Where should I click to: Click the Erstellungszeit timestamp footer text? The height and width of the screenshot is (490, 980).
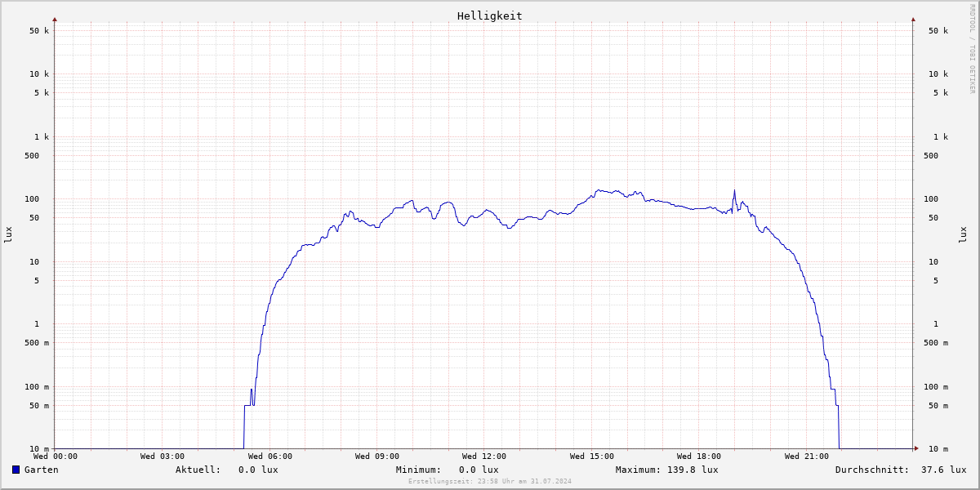point(490,481)
